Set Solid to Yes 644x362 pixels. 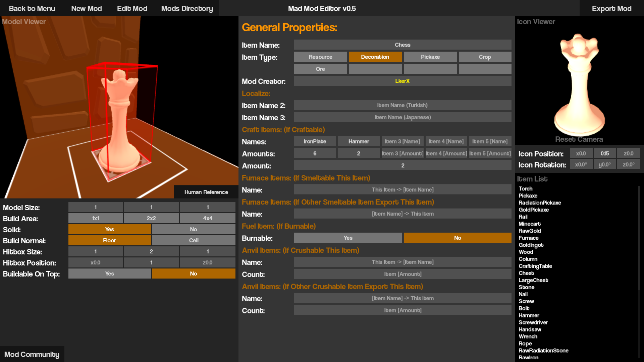click(x=110, y=229)
